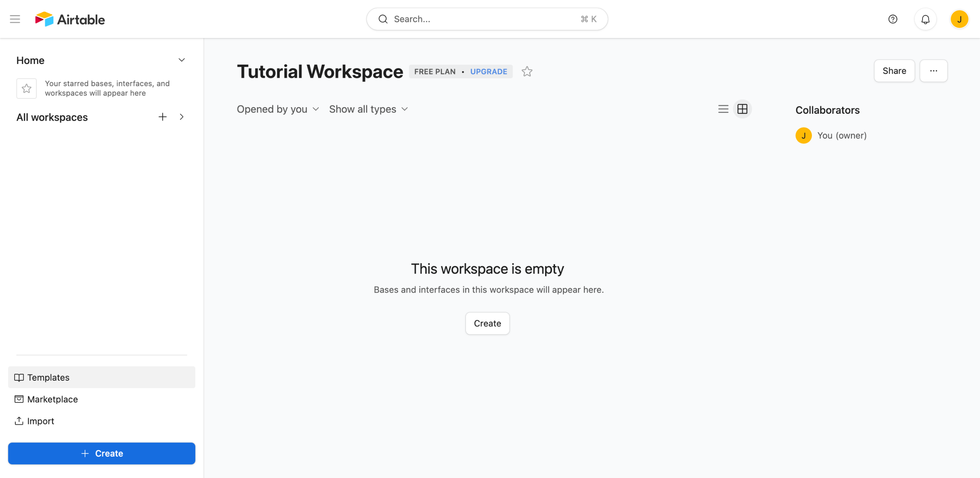Open the Opened by you dropdown

[x=278, y=109]
